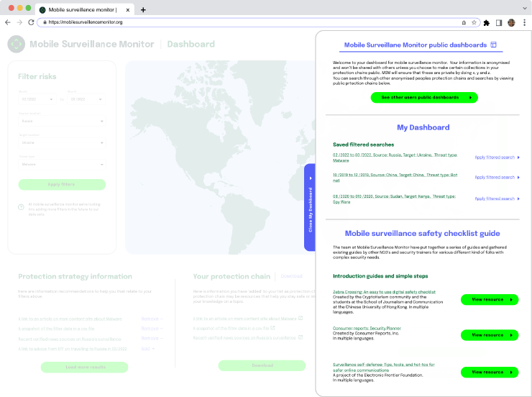View resource for Consumer Reports Security Planner
This screenshot has height=397, width=532.
click(x=490, y=335)
